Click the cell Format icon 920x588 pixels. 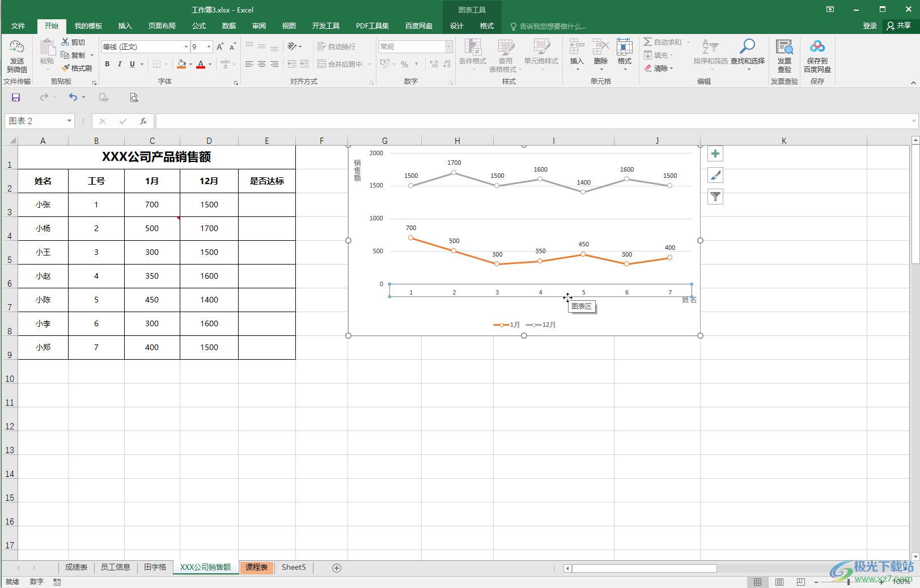[624, 47]
